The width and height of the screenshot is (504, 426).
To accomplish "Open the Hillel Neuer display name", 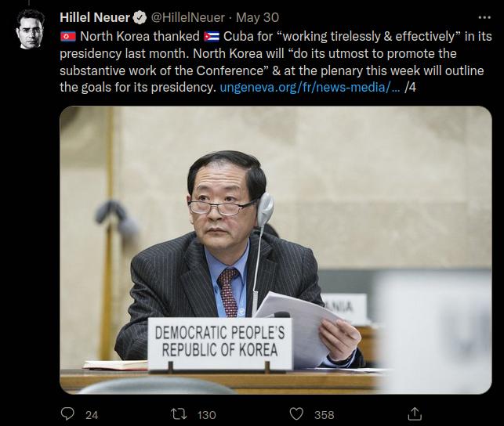I will click(x=95, y=17).
